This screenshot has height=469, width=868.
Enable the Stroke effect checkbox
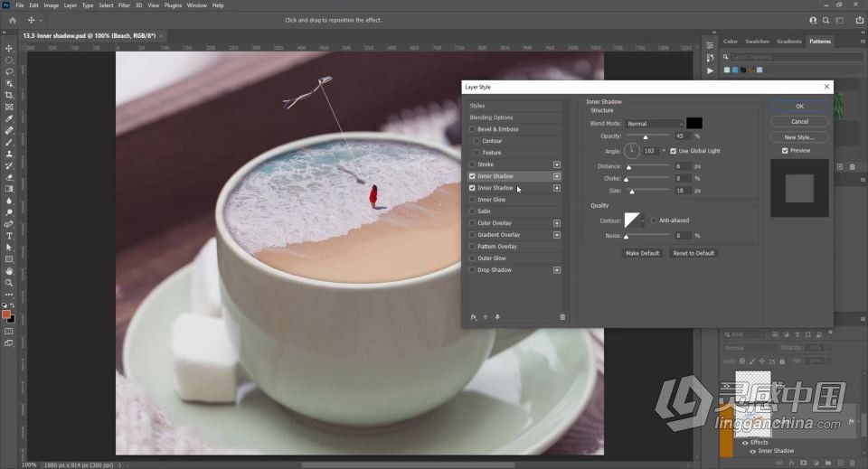click(x=472, y=164)
